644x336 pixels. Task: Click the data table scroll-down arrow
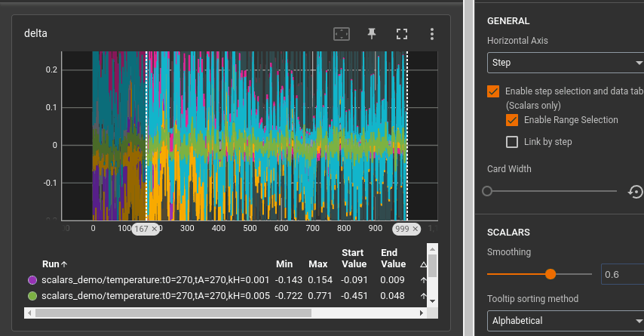432,301
